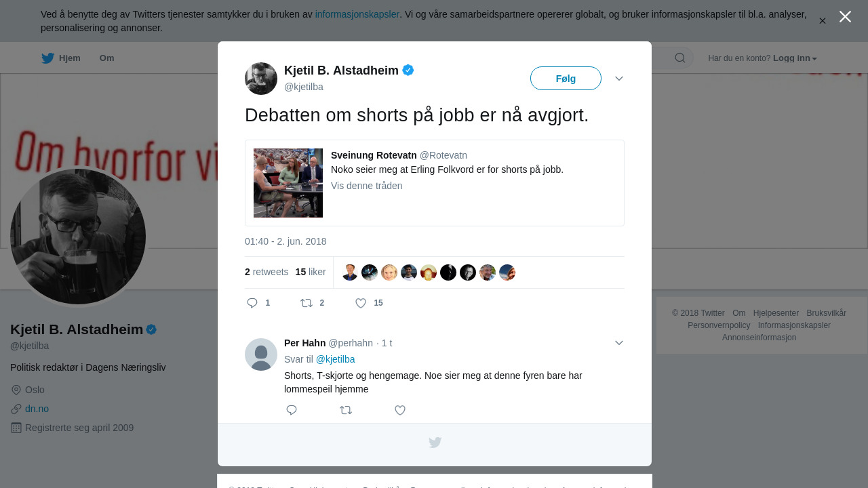The width and height of the screenshot is (868, 488).
Task: Click the reply icon under Kjetil's tweet
Action: click(x=252, y=303)
